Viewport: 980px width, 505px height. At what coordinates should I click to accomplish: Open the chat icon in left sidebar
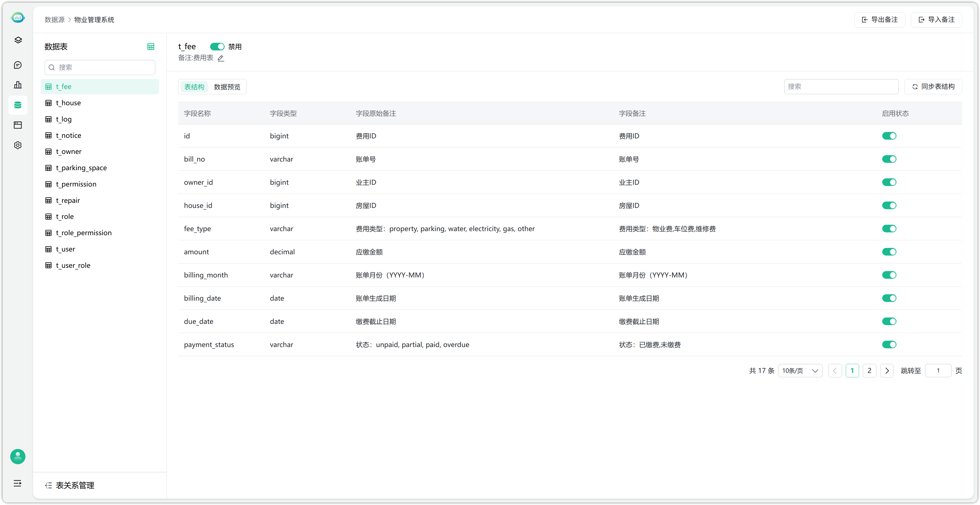click(x=18, y=65)
